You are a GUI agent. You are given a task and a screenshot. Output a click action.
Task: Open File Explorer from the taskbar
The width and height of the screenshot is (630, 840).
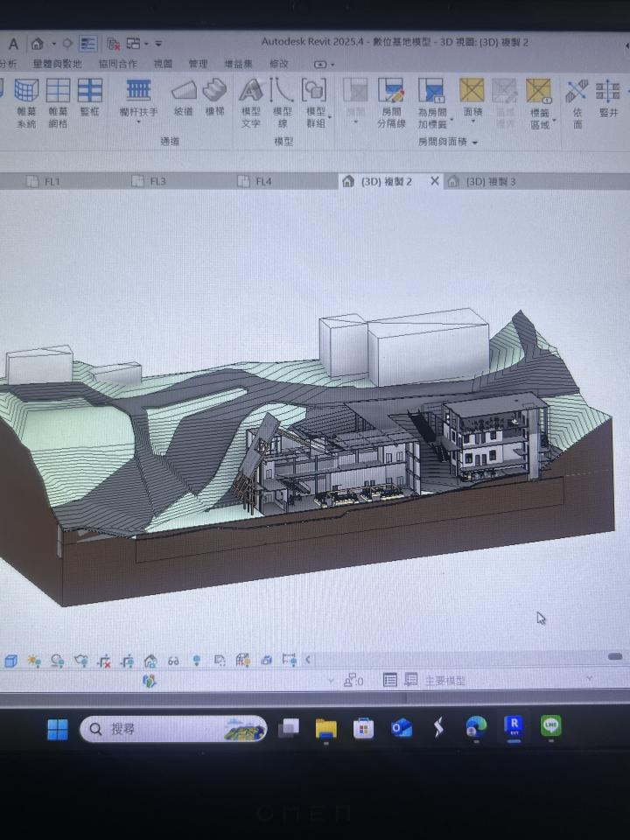pyautogui.click(x=325, y=729)
